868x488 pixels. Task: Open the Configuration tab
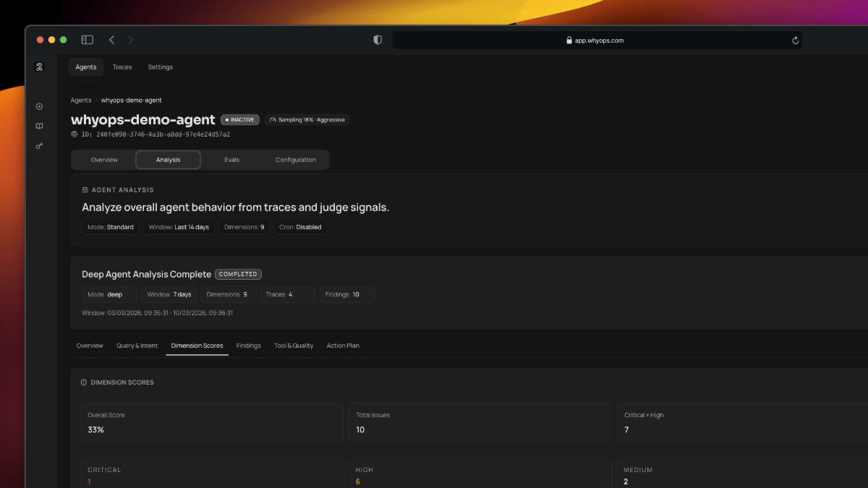pos(295,160)
